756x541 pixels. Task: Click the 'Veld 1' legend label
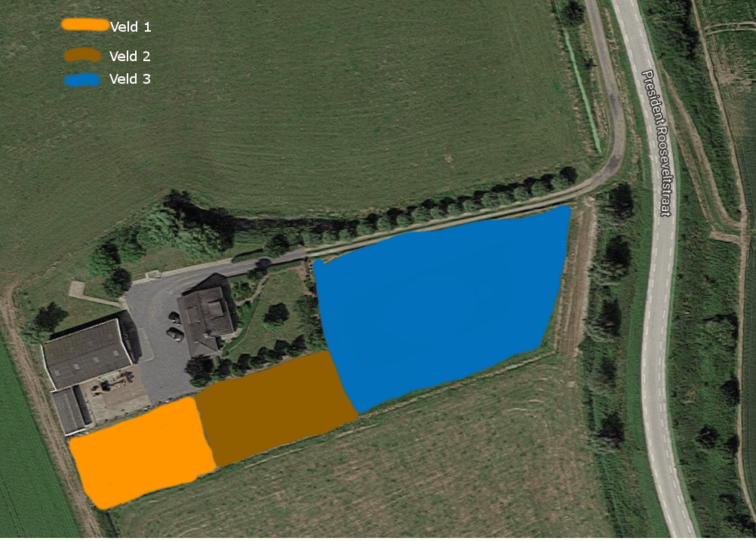(x=131, y=27)
